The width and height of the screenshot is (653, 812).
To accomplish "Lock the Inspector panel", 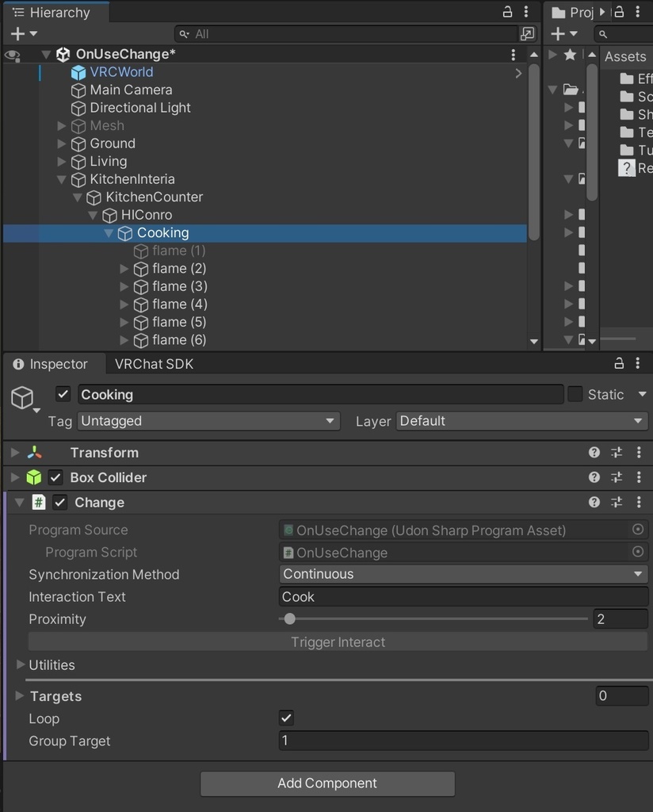I will (619, 363).
